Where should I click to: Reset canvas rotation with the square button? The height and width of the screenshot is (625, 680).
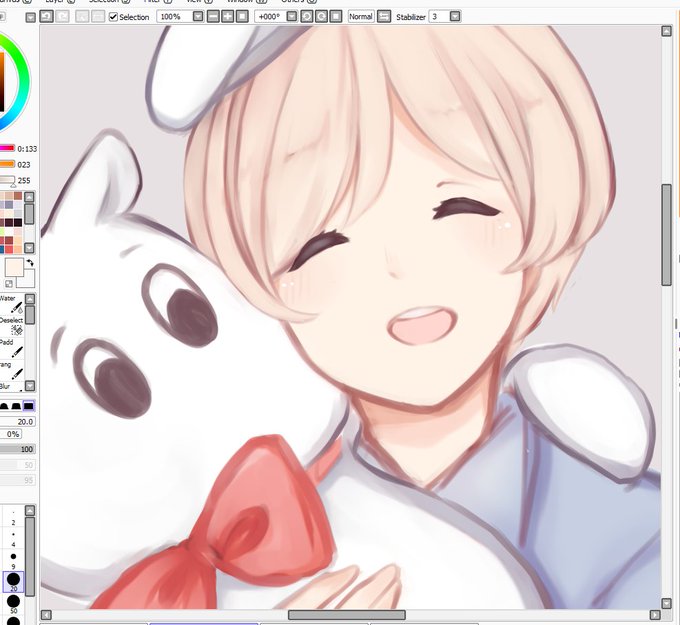[x=336, y=16]
